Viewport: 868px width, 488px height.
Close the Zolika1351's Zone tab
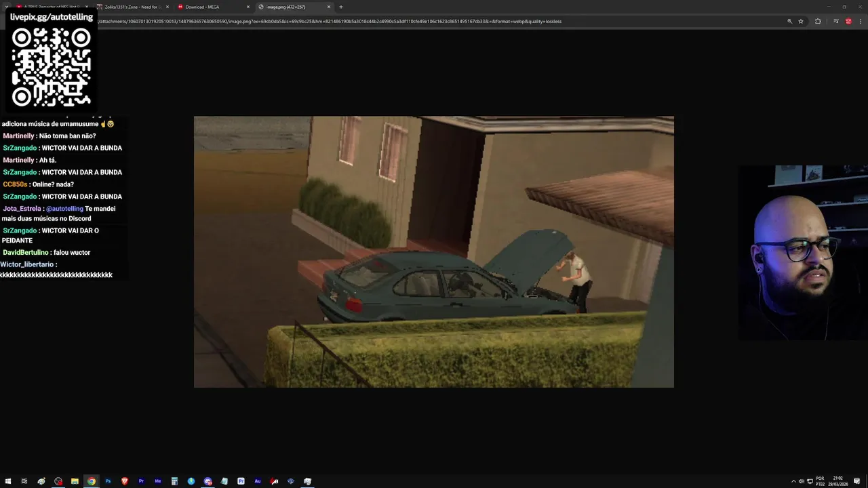167,7
